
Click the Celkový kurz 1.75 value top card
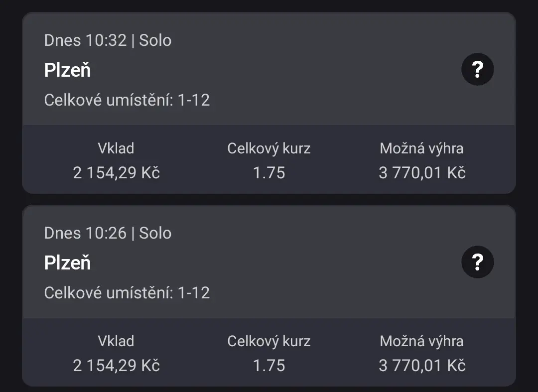tap(269, 172)
